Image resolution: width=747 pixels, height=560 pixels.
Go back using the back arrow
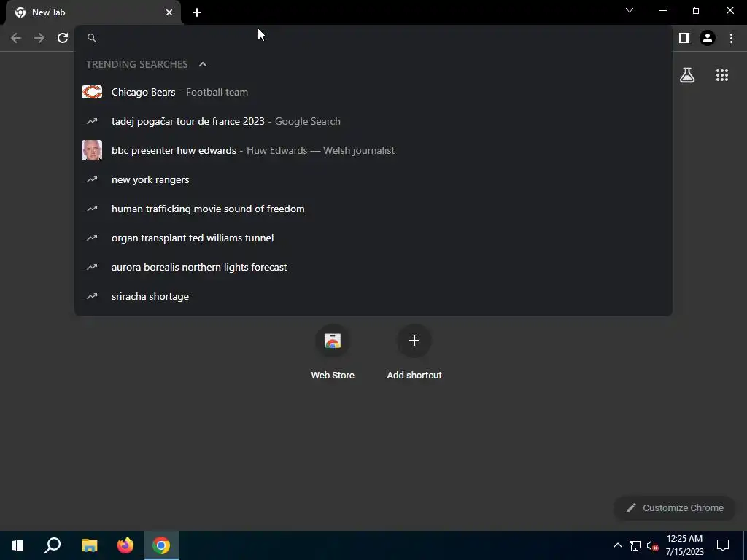pos(16,38)
